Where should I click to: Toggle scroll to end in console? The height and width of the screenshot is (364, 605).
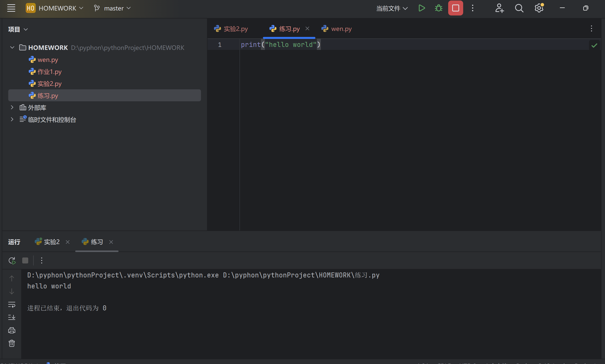coord(12,317)
